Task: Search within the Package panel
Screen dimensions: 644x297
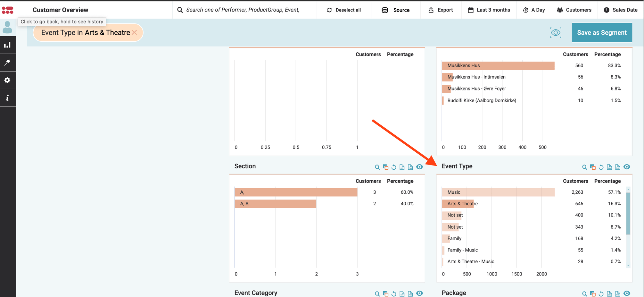Action: [584, 294]
